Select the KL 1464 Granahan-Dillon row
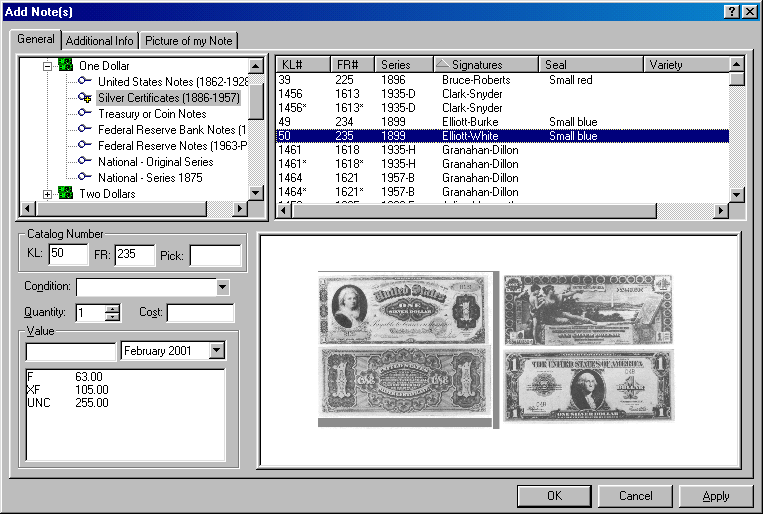The width and height of the screenshot is (763, 514). tap(503, 178)
